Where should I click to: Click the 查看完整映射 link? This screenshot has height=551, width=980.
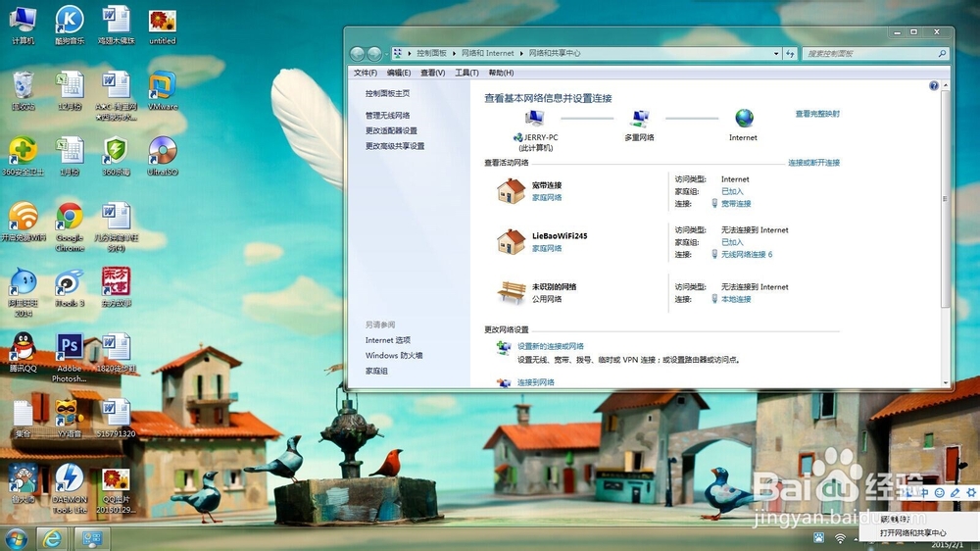817,114
